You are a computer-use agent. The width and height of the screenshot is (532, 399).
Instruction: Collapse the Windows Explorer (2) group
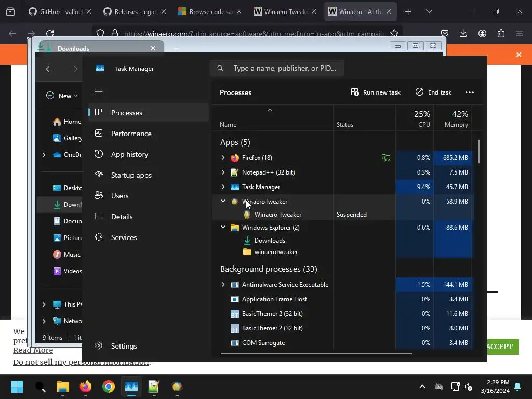(x=223, y=228)
